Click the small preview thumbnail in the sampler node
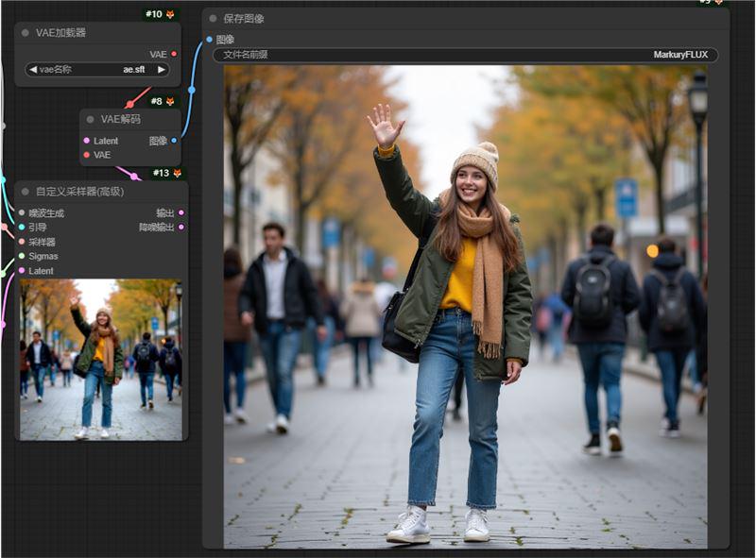756x558 pixels. [x=100, y=359]
